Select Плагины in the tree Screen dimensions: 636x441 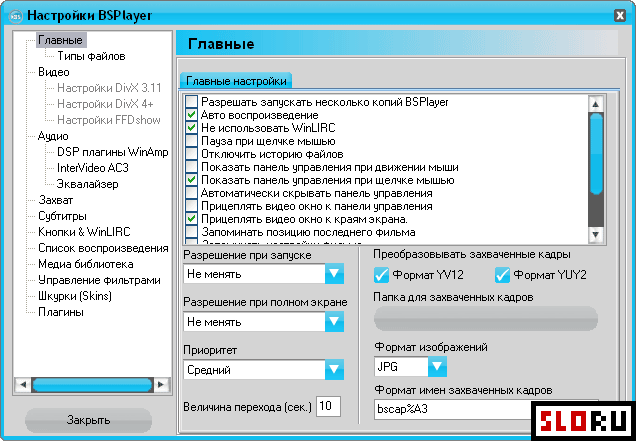61,312
